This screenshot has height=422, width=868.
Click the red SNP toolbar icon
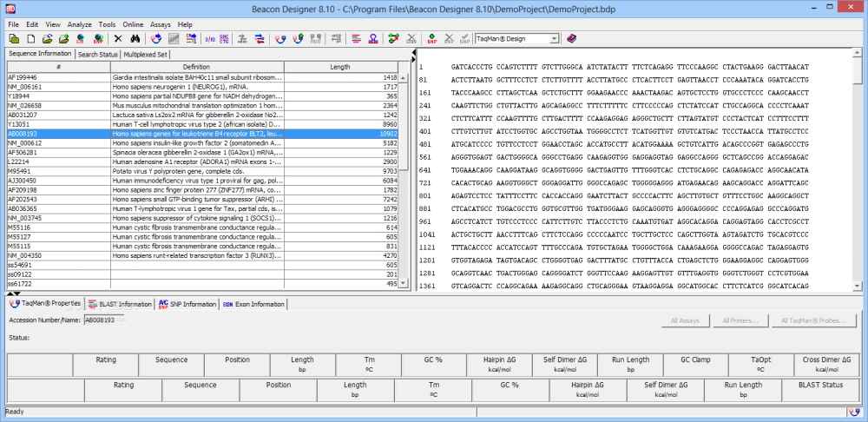pyautogui.click(x=431, y=39)
